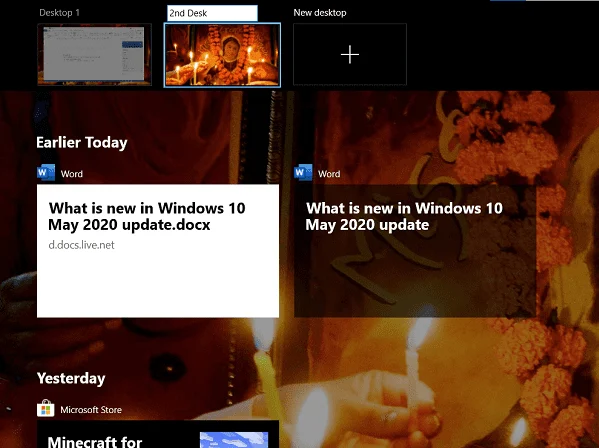Open the dark 'What is new in Windows 10 May 2020 update' card
The image size is (599, 448).
pyautogui.click(x=415, y=251)
